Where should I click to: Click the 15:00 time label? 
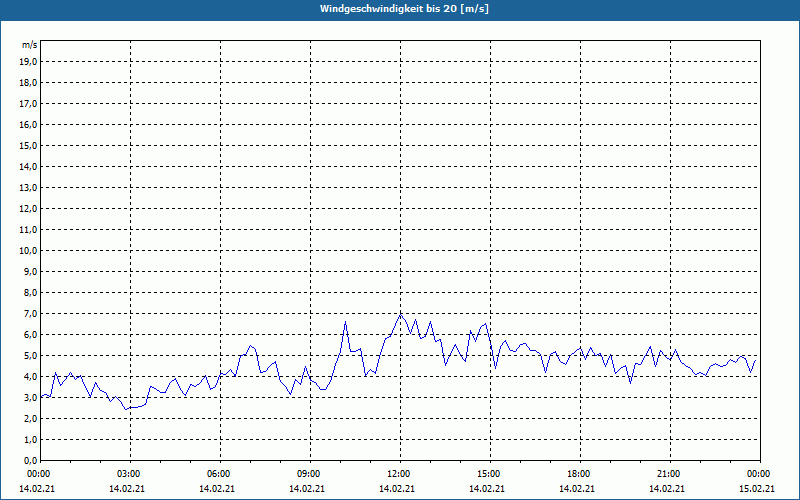pos(490,474)
